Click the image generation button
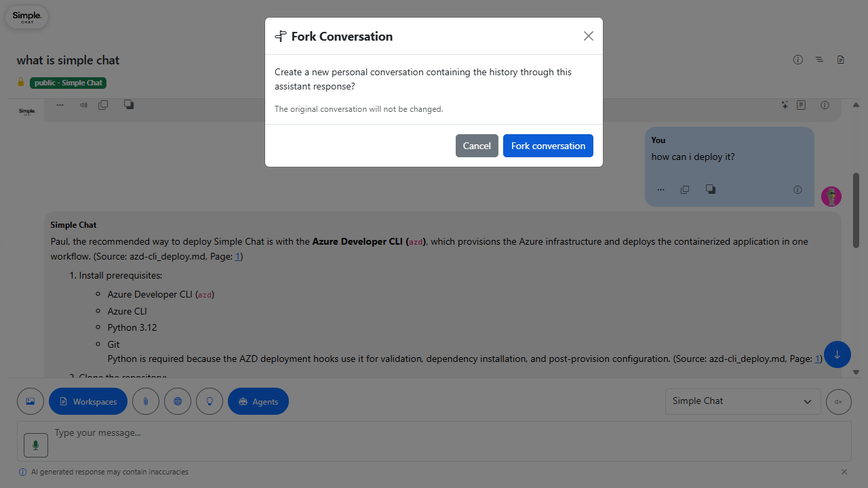Viewport: 868px width, 488px height. (31, 401)
